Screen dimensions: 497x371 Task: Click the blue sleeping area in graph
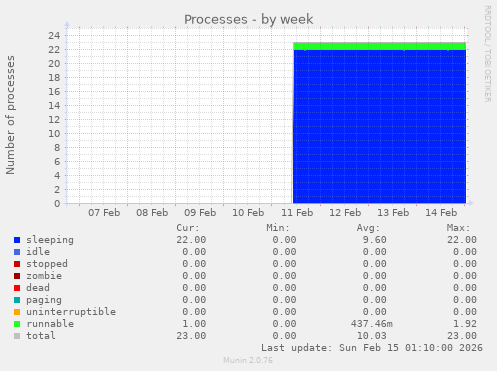pyautogui.click(x=379, y=127)
